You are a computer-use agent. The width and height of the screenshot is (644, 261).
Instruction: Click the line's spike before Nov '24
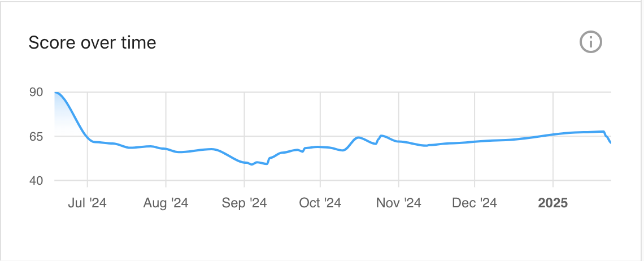coord(381,136)
